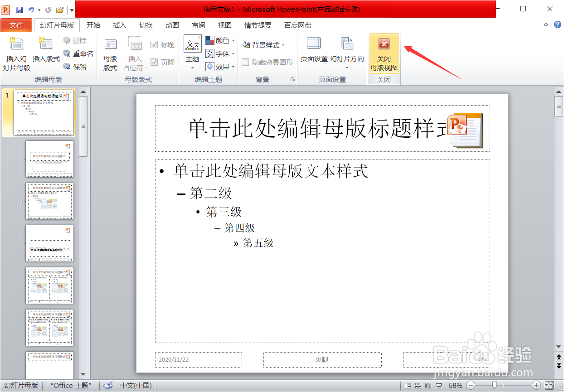The width and height of the screenshot is (564, 392).
Task: Start Slide Show from status bar icon
Action: point(439,386)
